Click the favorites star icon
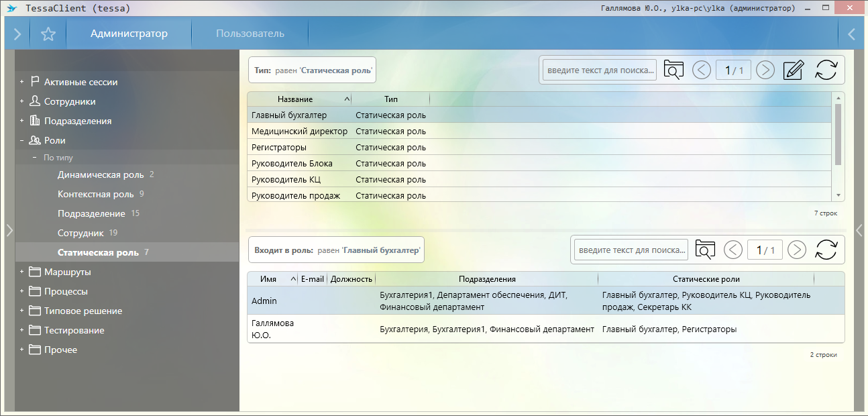868x416 pixels. (x=48, y=34)
